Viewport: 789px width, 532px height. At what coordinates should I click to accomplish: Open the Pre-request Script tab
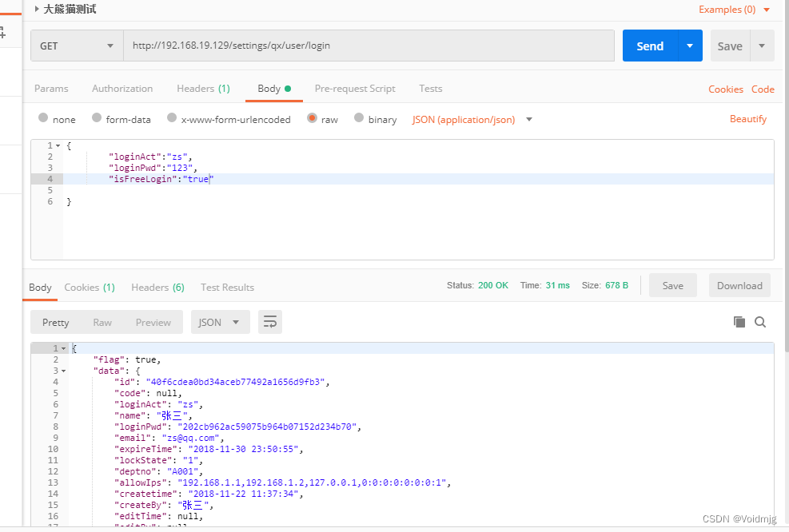355,89
